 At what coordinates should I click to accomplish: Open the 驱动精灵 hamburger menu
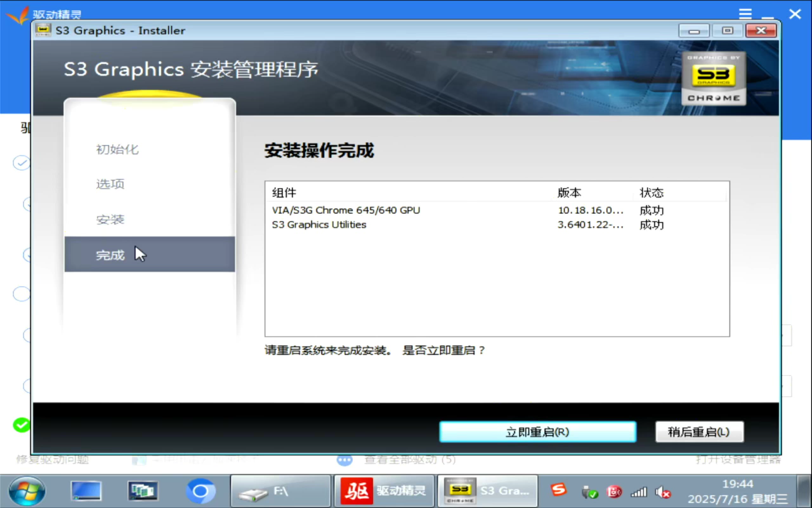[x=745, y=14]
